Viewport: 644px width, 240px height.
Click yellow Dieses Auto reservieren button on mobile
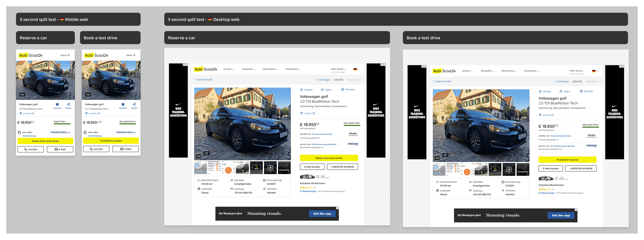point(45,141)
